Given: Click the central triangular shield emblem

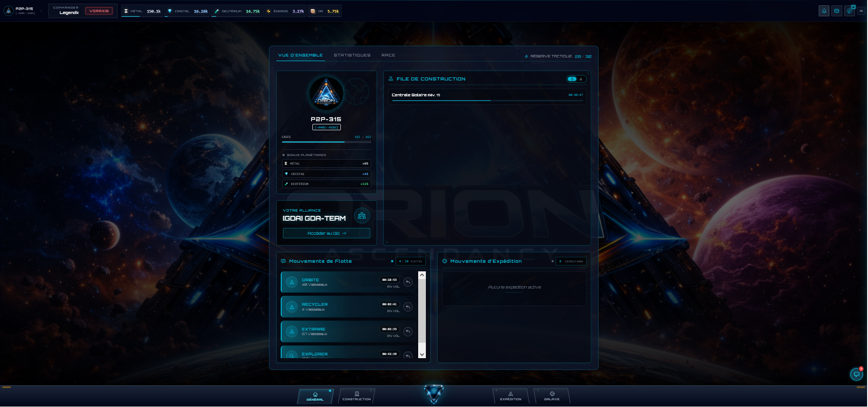Looking at the screenshot, I should 434,393.
